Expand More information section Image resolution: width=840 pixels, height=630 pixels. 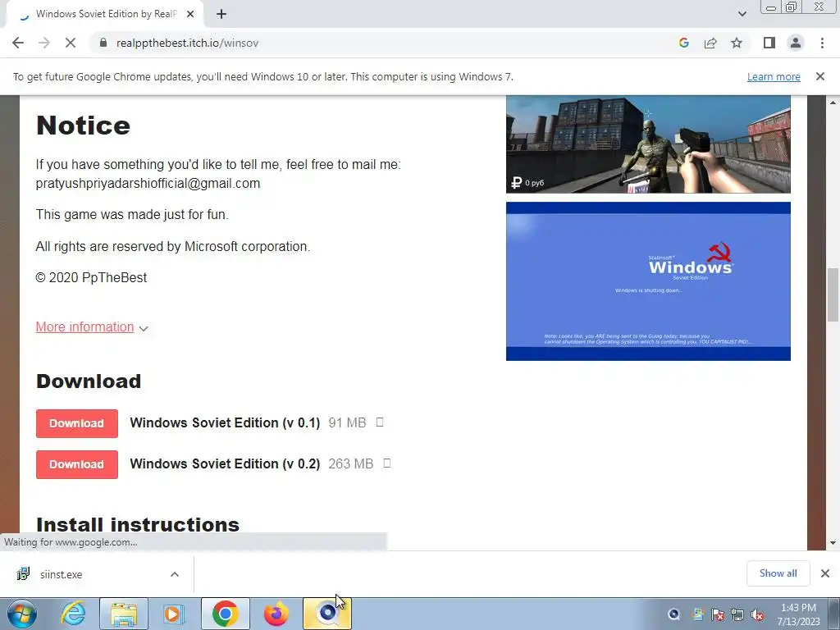pos(84,326)
